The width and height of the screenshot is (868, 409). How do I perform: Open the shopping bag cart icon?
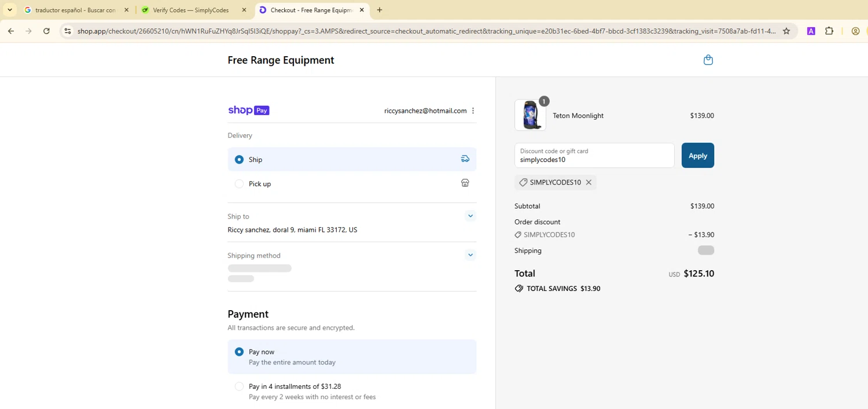[708, 60]
